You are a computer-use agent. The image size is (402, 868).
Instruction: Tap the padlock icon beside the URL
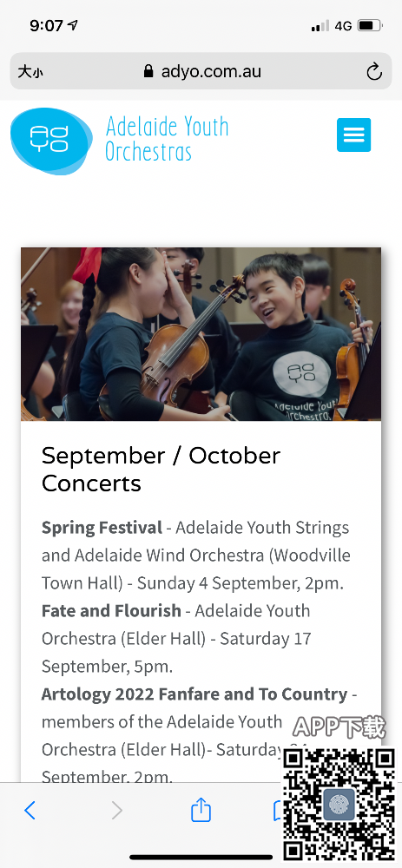point(148,71)
